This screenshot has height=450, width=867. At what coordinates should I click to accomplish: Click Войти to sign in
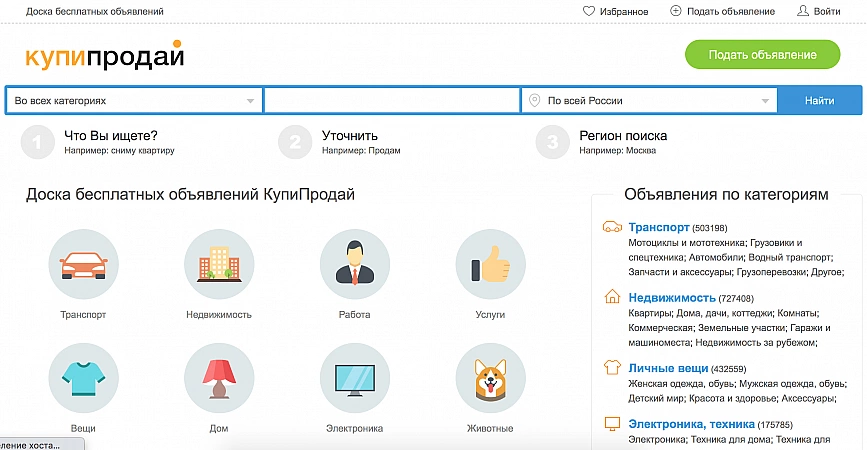pos(818,12)
